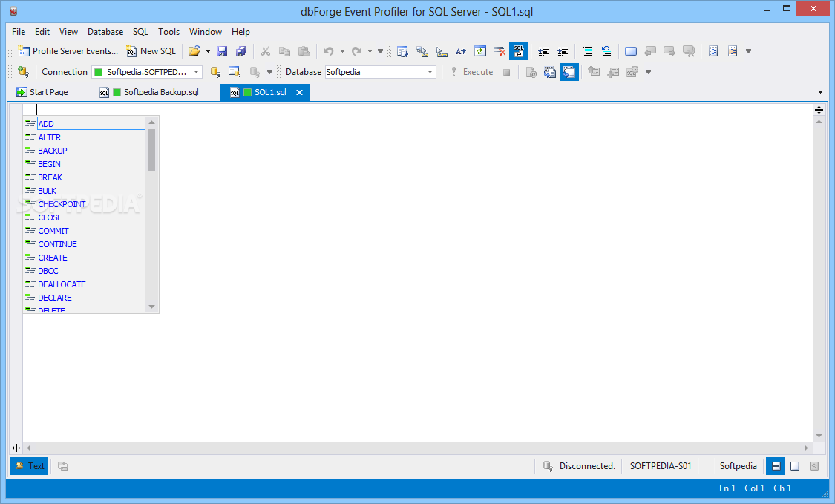835x504 pixels.
Task: Clear all bookmarks icon
Action: pyautogui.click(x=689, y=51)
